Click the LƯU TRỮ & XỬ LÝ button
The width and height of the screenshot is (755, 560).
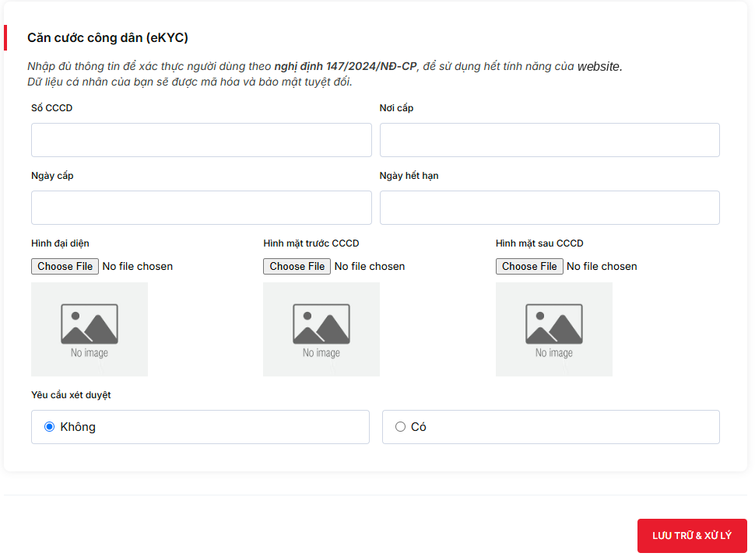(692, 535)
